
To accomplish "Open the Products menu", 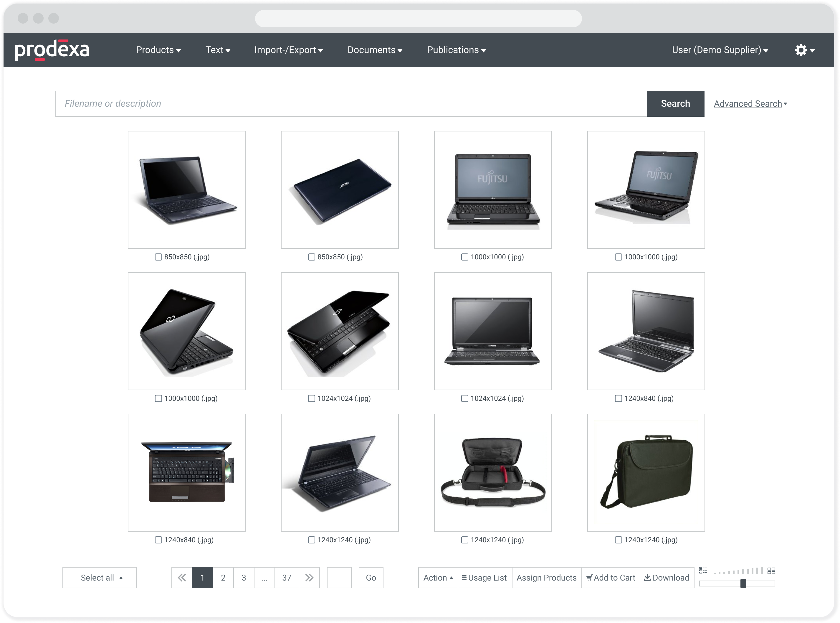I will pos(158,50).
